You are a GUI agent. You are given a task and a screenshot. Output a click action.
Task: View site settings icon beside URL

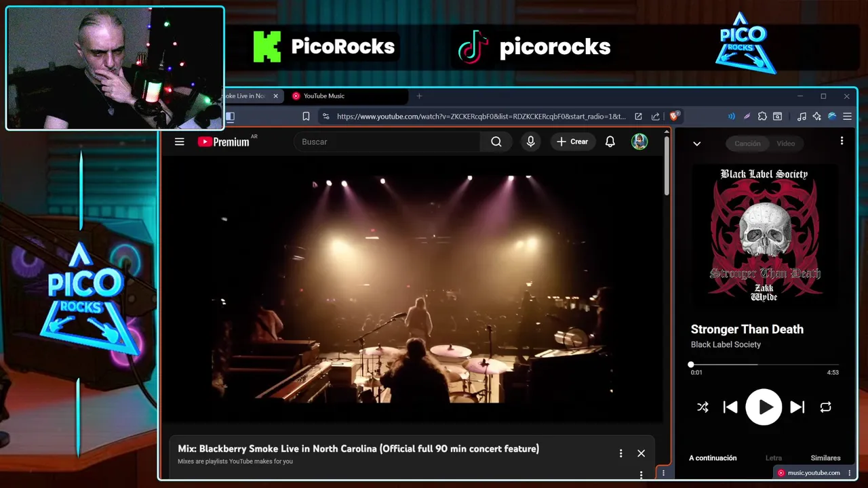[x=326, y=117]
